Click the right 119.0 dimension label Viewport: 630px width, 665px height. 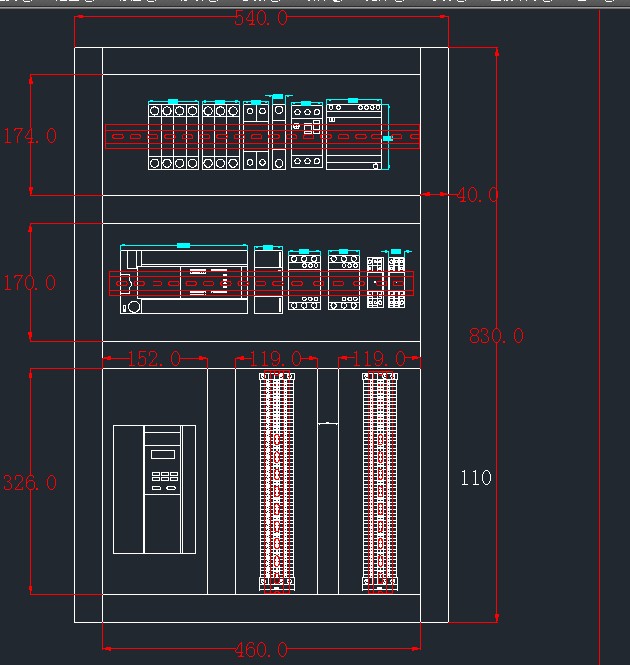[379, 358]
